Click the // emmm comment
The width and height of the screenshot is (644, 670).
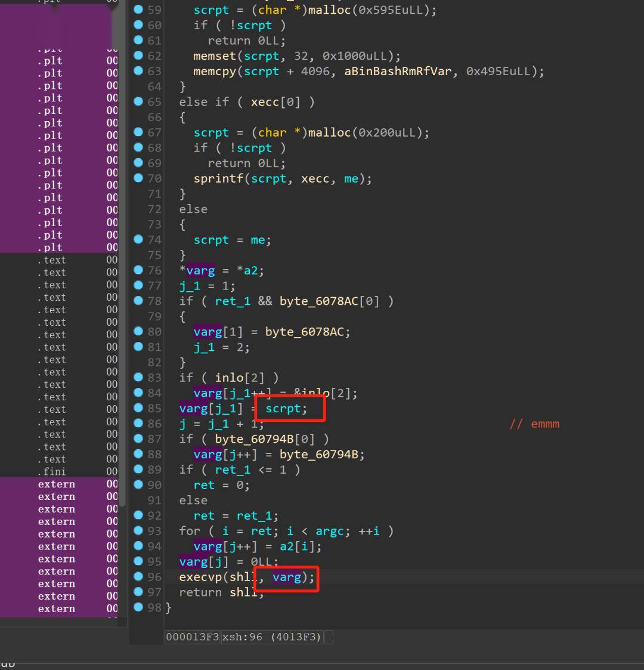[x=534, y=424]
